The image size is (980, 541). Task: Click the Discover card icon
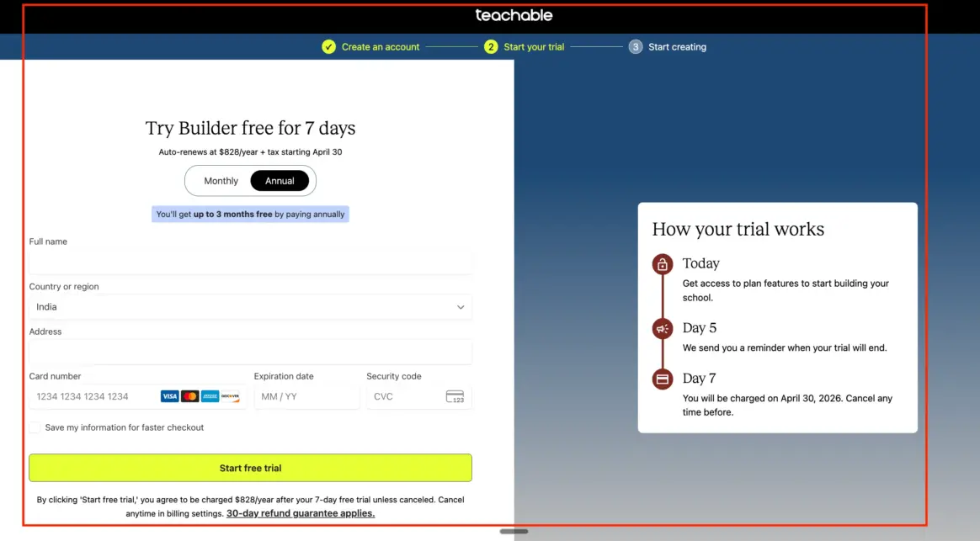pyautogui.click(x=230, y=396)
